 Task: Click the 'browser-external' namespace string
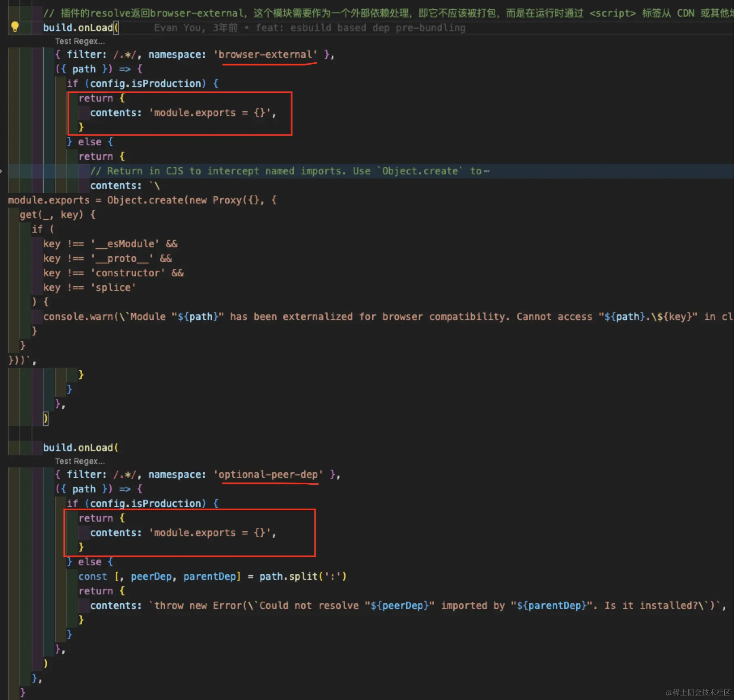265,55
